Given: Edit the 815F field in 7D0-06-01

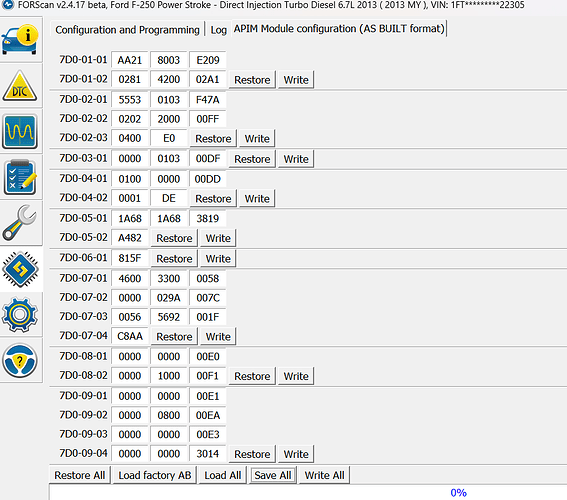Looking at the screenshot, I should (x=130, y=258).
